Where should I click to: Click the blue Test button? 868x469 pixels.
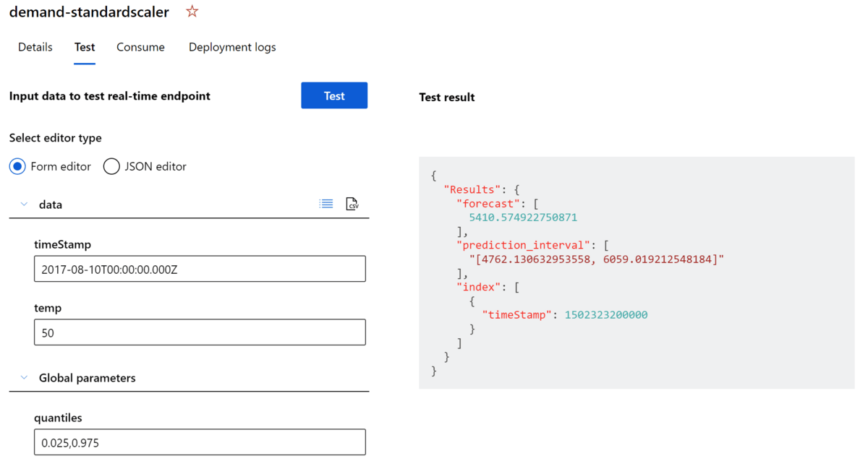(x=334, y=95)
